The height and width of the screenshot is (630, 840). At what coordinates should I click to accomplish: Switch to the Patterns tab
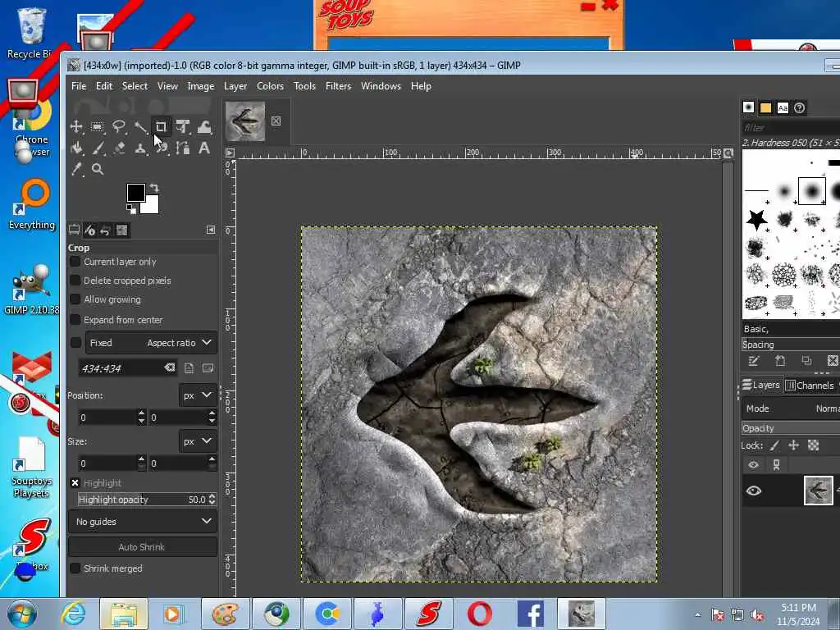coord(765,107)
